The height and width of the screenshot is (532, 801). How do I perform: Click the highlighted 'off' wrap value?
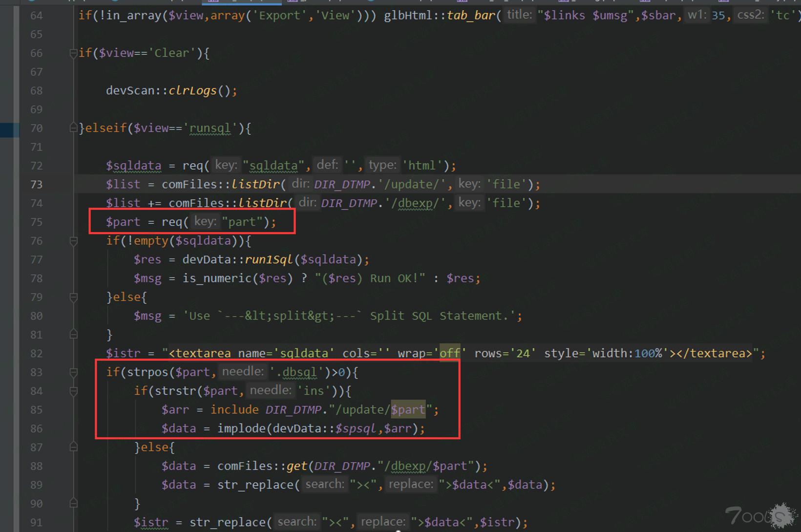coord(449,354)
